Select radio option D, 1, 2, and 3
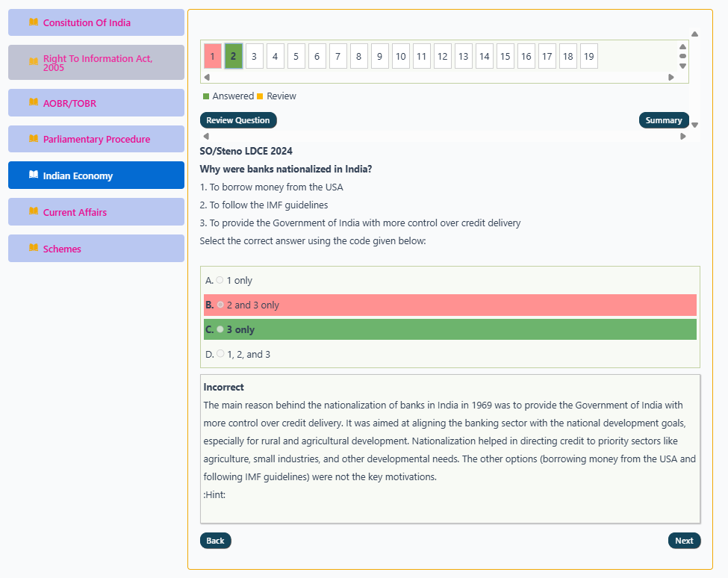This screenshot has height=578, width=728. click(x=220, y=354)
